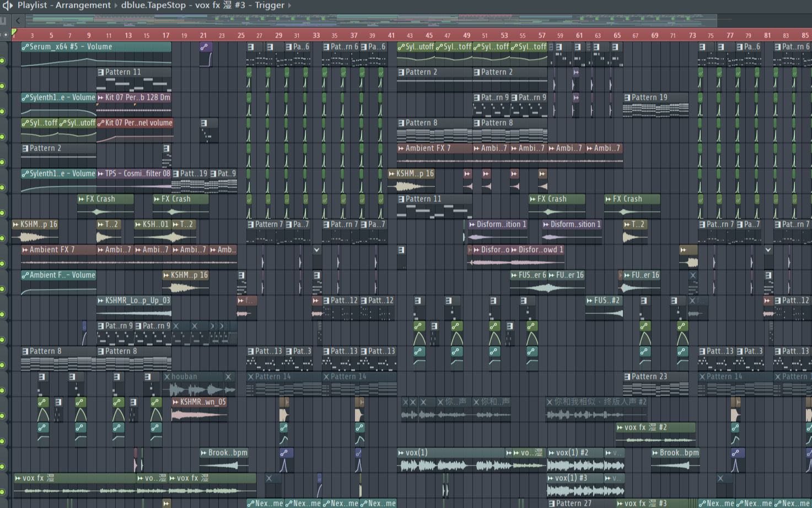Open the Playlist - Arrangement breadcrumb

[x=64, y=6]
